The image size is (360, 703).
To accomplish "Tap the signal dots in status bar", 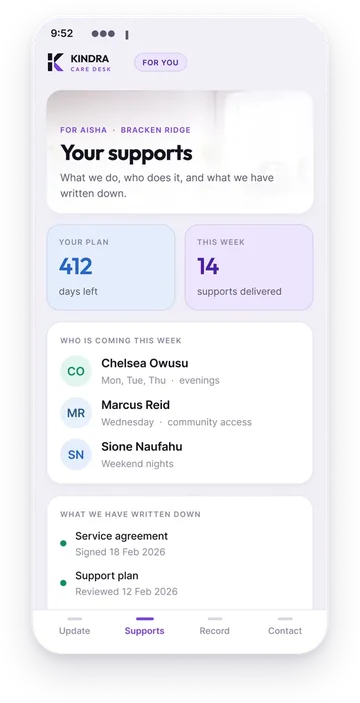I will point(103,34).
